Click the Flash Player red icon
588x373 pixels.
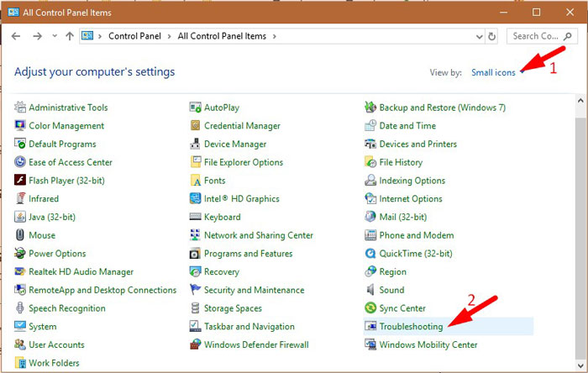[x=20, y=181]
